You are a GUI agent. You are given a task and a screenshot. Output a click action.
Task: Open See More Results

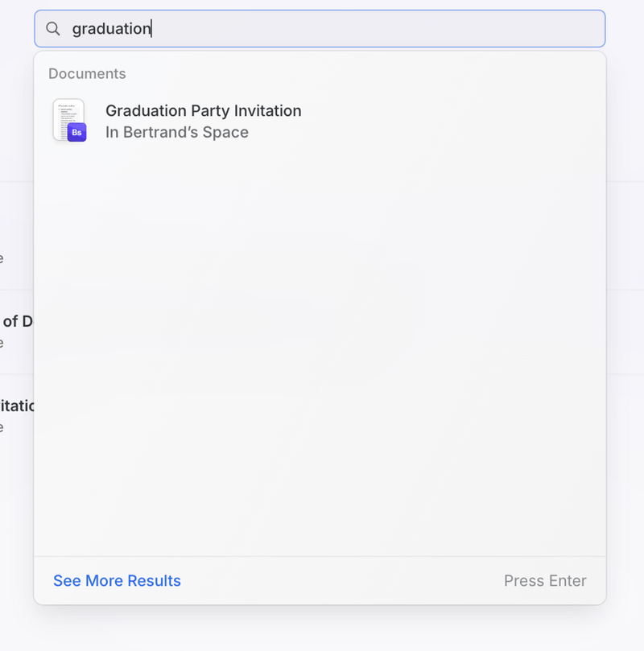116,580
